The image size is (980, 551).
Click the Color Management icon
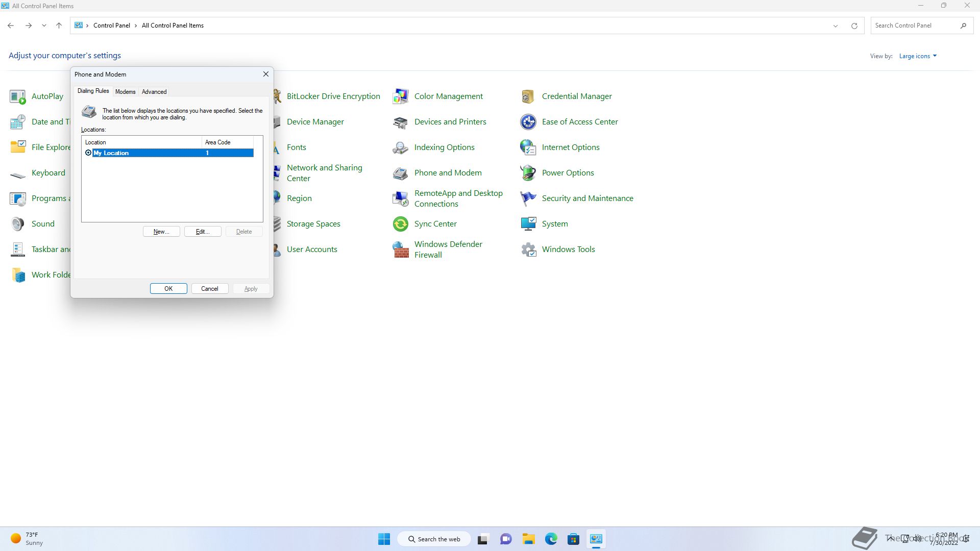401,96
